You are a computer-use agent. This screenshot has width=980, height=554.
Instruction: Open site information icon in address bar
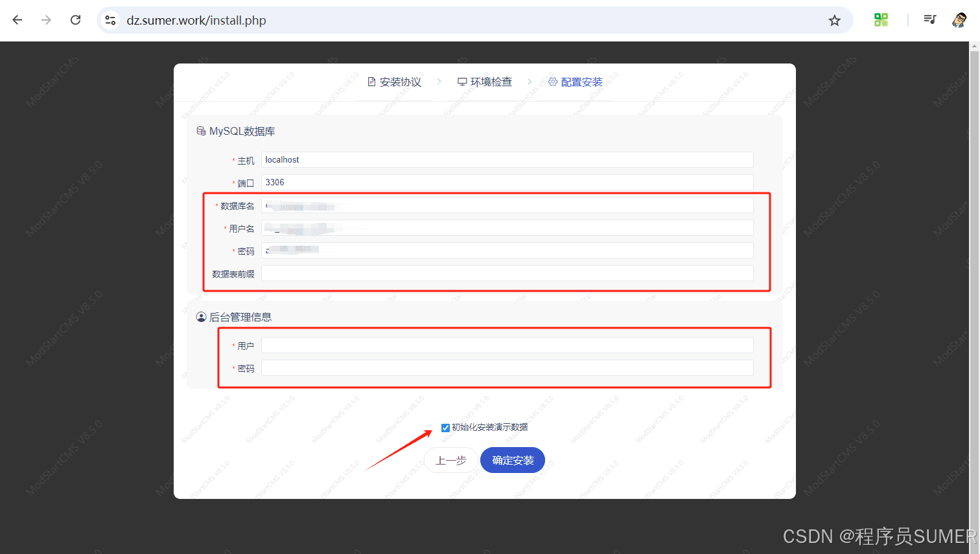tap(111, 20)
